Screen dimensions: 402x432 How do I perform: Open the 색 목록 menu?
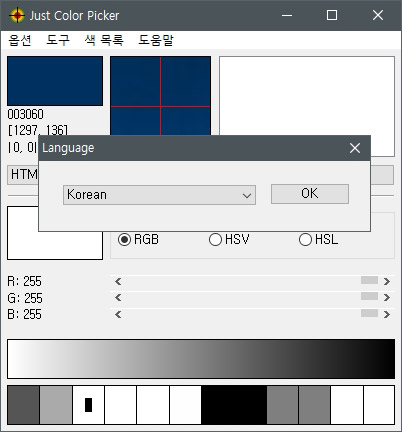104,40
